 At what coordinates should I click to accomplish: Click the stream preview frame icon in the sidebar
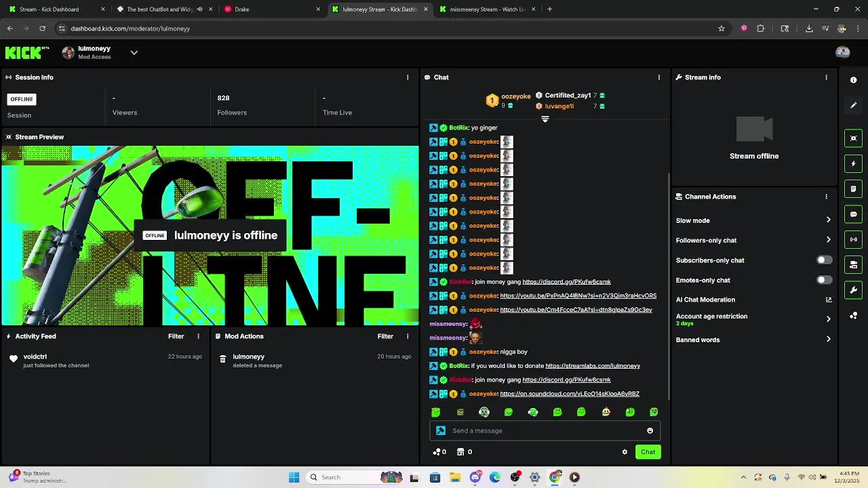coord(853,138)
